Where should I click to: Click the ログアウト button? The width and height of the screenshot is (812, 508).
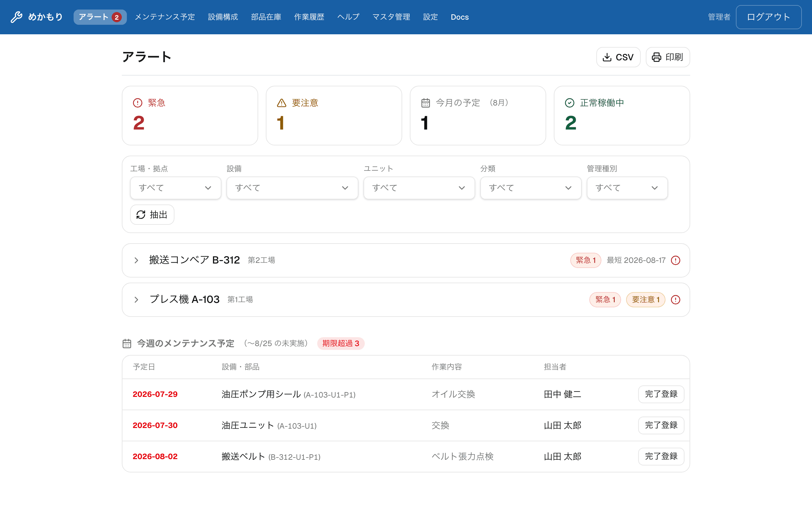click(768, 17)
